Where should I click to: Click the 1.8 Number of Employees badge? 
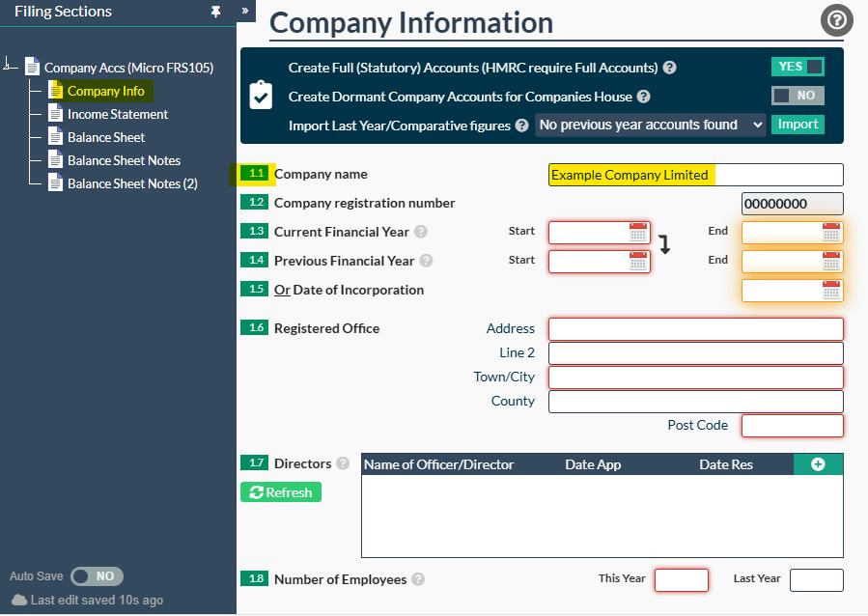click(255, 578)
